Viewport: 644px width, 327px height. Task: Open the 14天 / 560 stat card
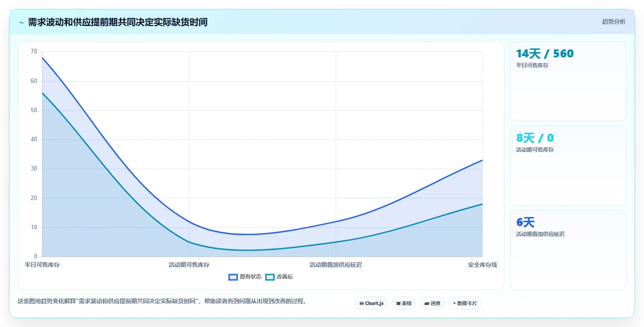568,81
